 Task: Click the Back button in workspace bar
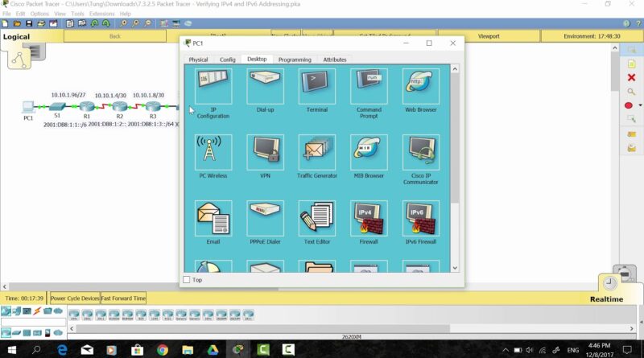pos(115,36)
